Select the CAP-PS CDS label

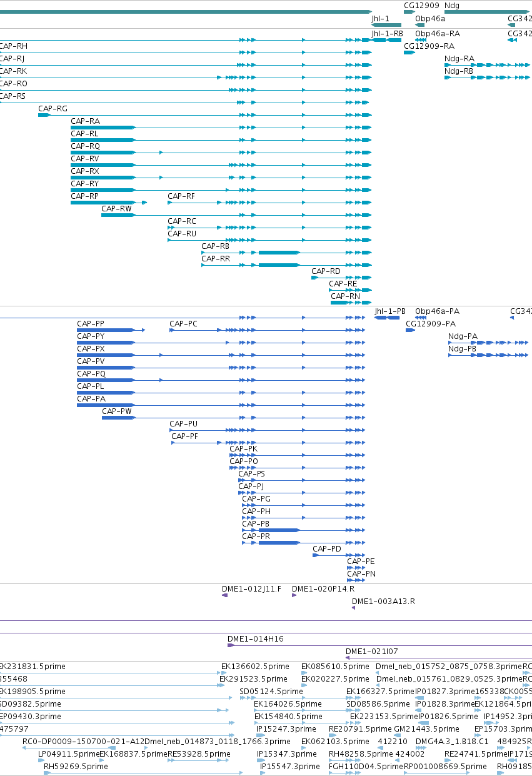pos(252,474)
